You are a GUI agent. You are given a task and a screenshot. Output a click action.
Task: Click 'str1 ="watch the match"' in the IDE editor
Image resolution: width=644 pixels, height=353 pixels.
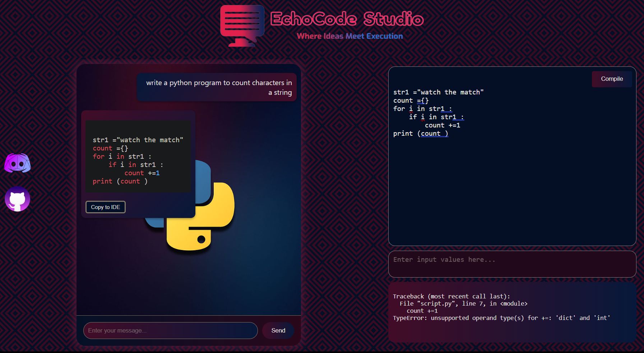[x=439, y=92]
